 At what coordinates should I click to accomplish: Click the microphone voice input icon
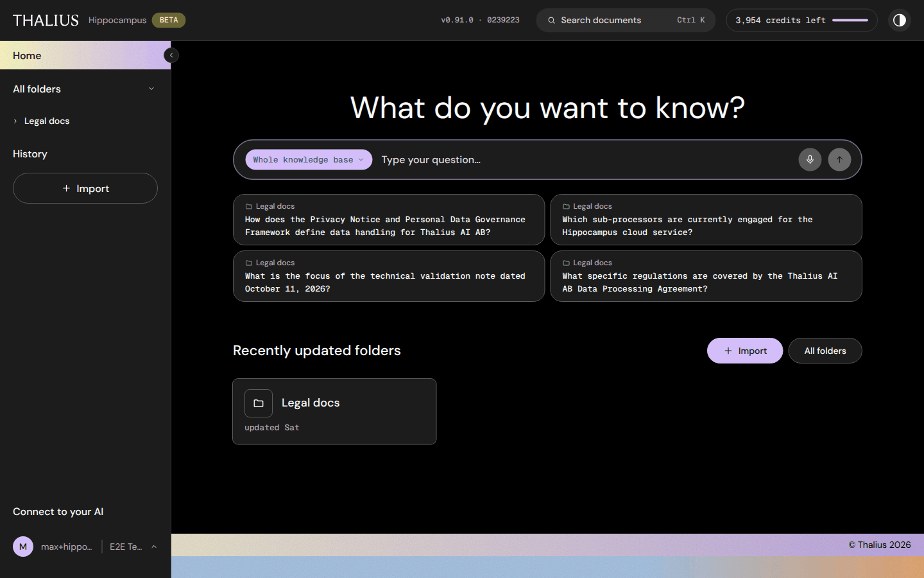click(x=810, y=160)
